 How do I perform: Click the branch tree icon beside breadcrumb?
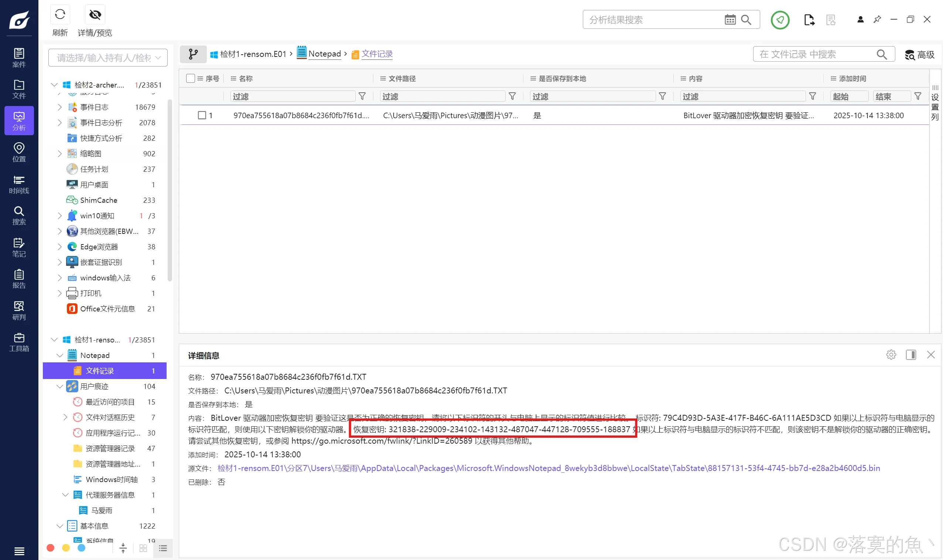193,54
